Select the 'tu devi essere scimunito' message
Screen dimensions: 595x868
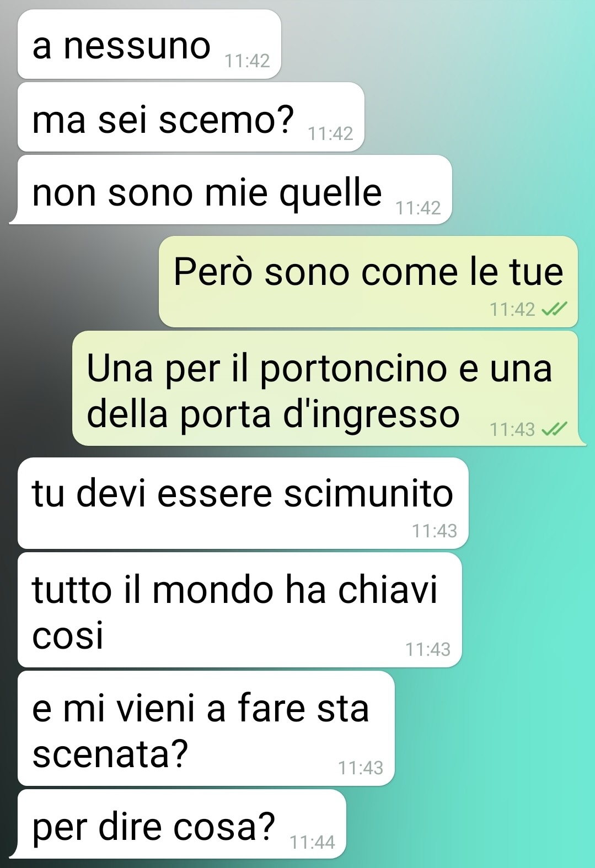point(243,503)
